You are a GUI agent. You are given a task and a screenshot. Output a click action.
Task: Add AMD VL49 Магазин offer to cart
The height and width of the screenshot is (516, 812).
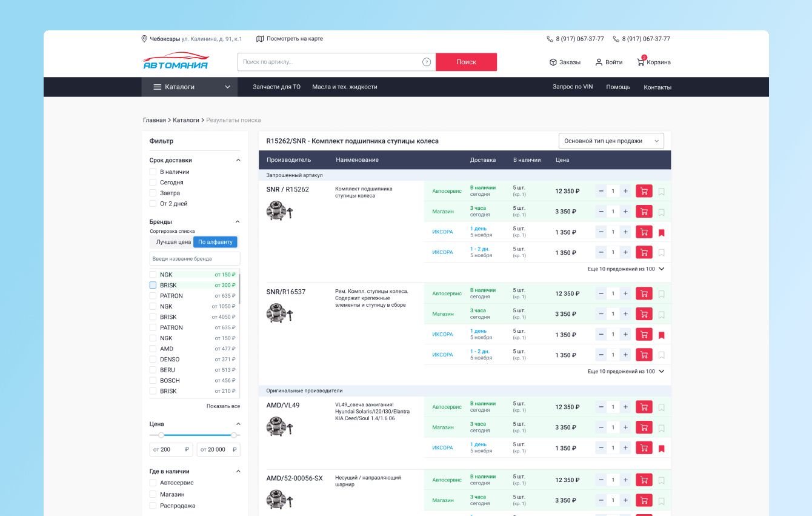click(644, 427)
